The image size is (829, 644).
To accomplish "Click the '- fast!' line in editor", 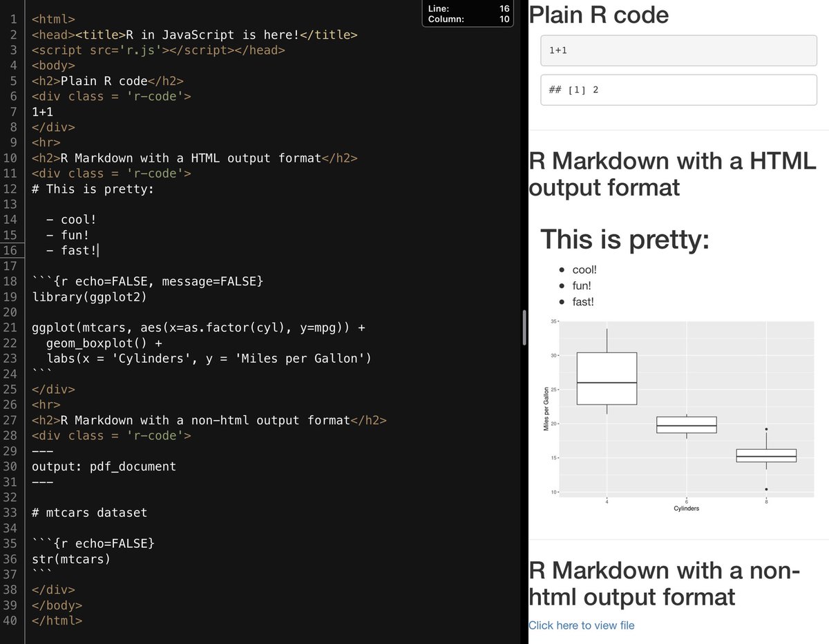I will [x=71, y=250].
